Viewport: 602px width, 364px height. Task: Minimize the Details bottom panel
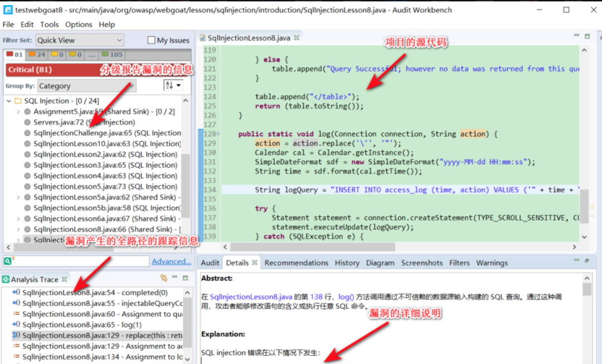[576, 260]
